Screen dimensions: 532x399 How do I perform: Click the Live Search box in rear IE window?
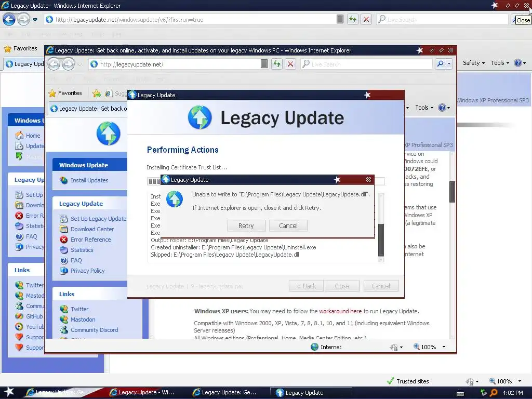tap(442, 20)
